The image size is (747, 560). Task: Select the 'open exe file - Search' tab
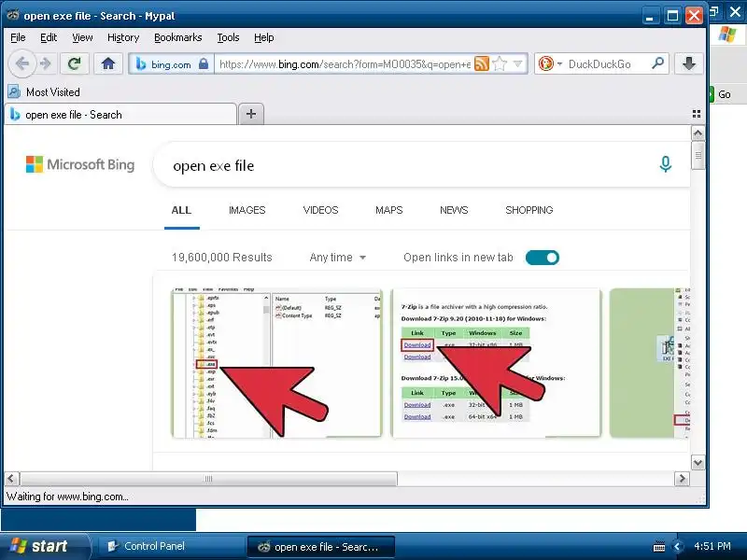(x=120, y=115)
